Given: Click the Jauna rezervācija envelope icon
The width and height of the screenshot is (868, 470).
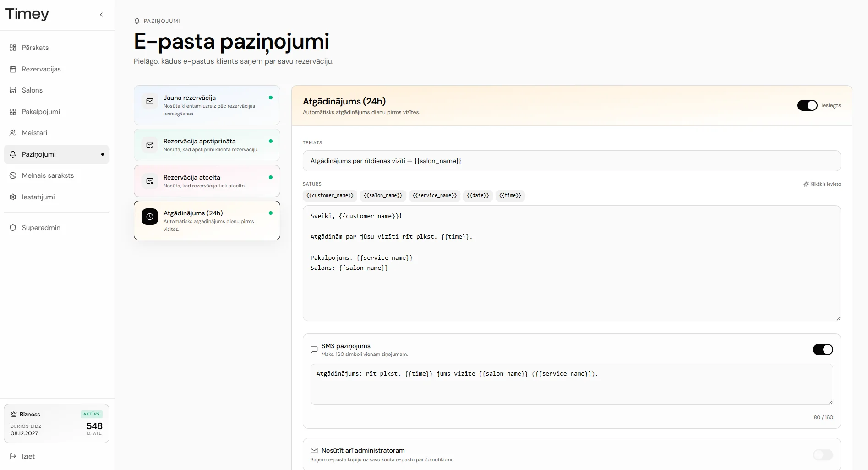Looking at the screenshot, I should coord(150,101).
